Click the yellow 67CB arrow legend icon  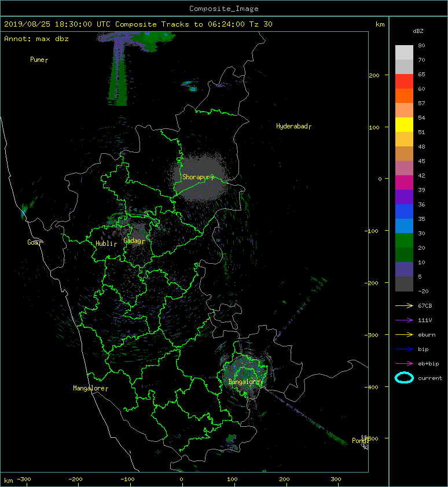(404, 306)
